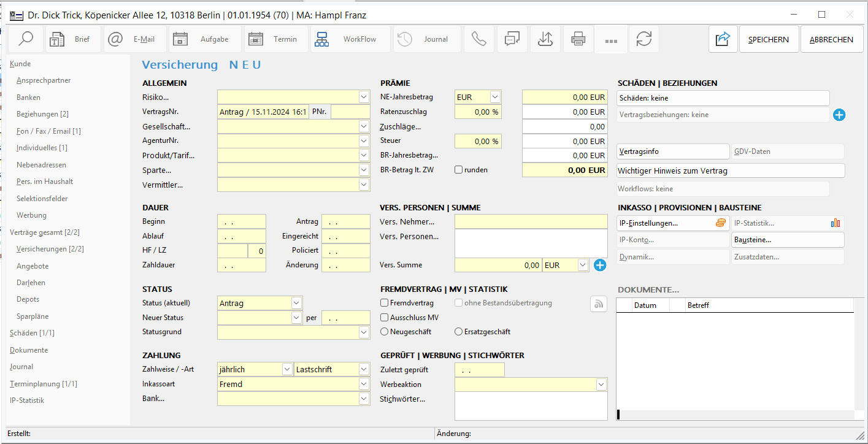
Task: Click the upload/download tray icon
Action: click(x=545, y=39)
